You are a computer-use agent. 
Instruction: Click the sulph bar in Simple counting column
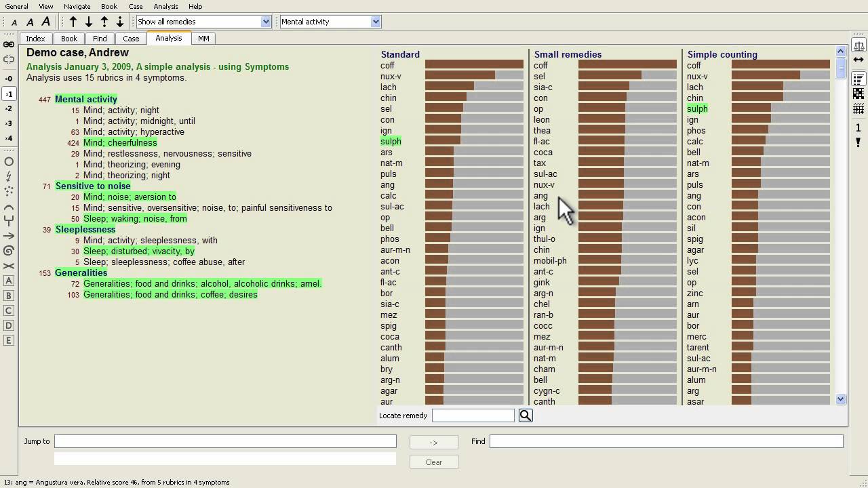[x=781, y=108]
